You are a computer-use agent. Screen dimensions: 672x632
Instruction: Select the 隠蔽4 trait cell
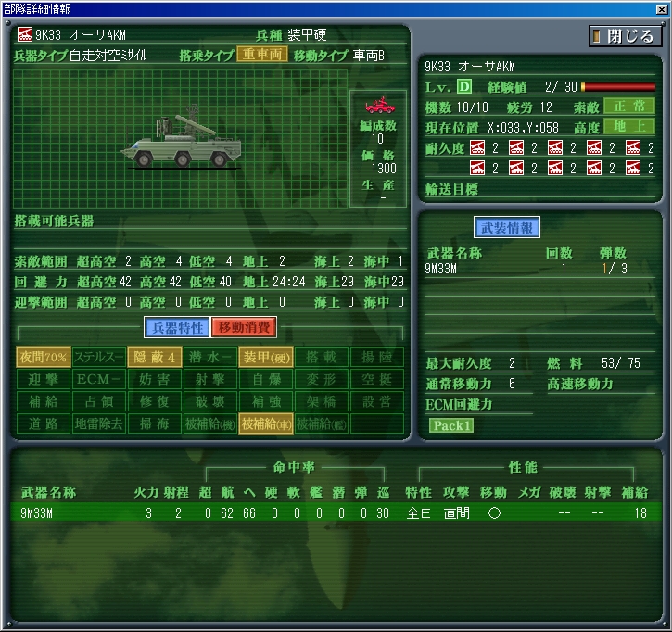[x=155, y=357]
